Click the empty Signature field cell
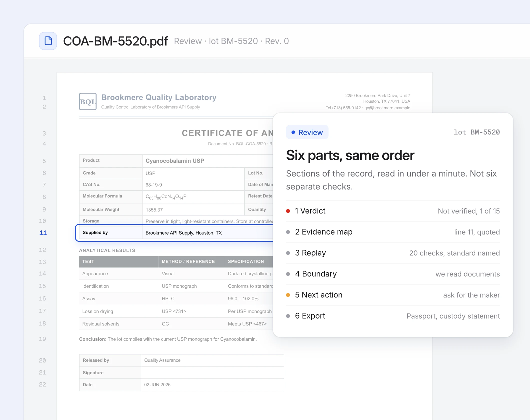Viewport: 530px width, 420px height. pyautogui.click(x=212, y=373)
